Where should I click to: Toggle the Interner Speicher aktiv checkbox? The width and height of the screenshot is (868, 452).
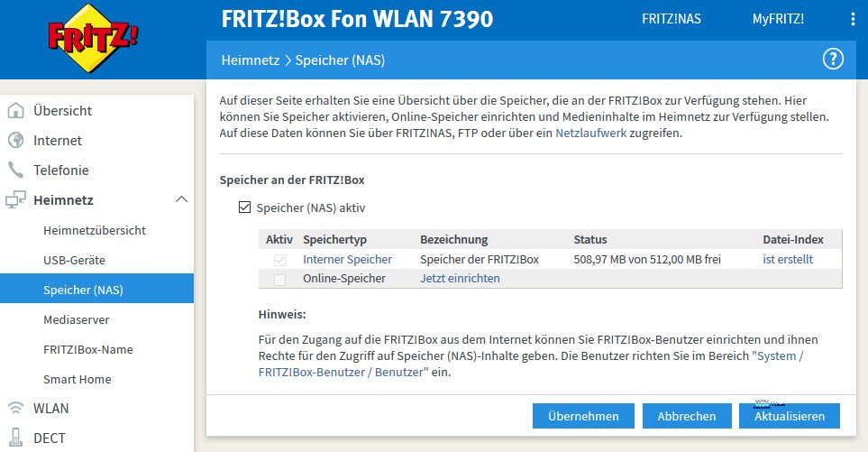tap(279, 260)
